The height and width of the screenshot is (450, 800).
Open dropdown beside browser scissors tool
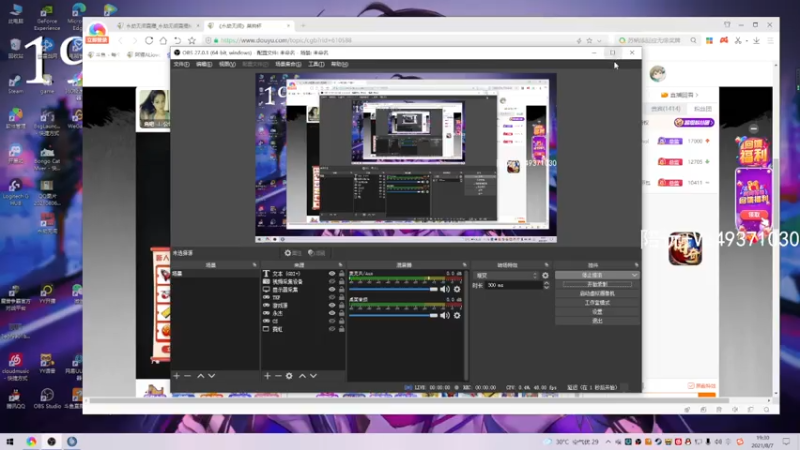click(x=746, y=41)
